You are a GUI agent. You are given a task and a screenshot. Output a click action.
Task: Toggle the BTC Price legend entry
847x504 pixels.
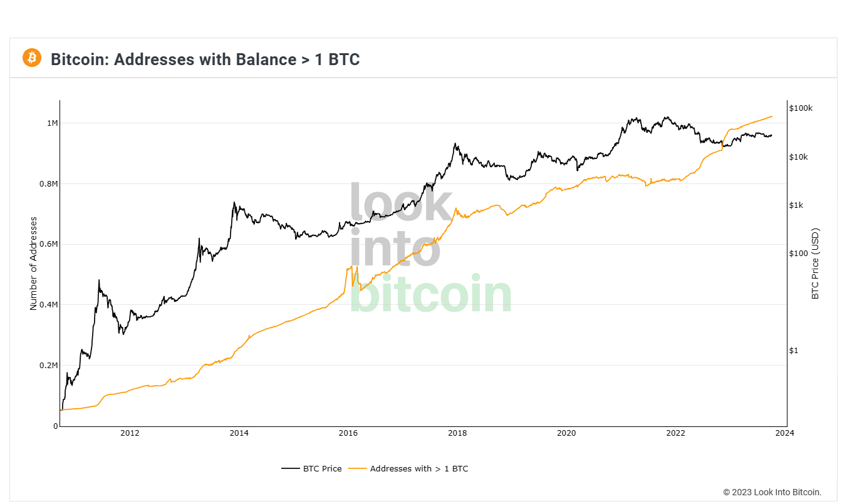click(x=322, y=468)
